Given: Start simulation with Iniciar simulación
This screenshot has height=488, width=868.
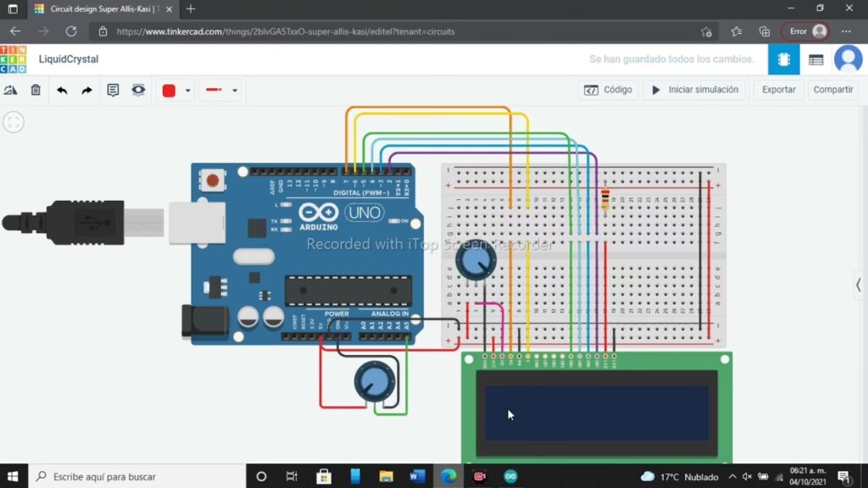Looking at the screenshot, I should point(695,90).
